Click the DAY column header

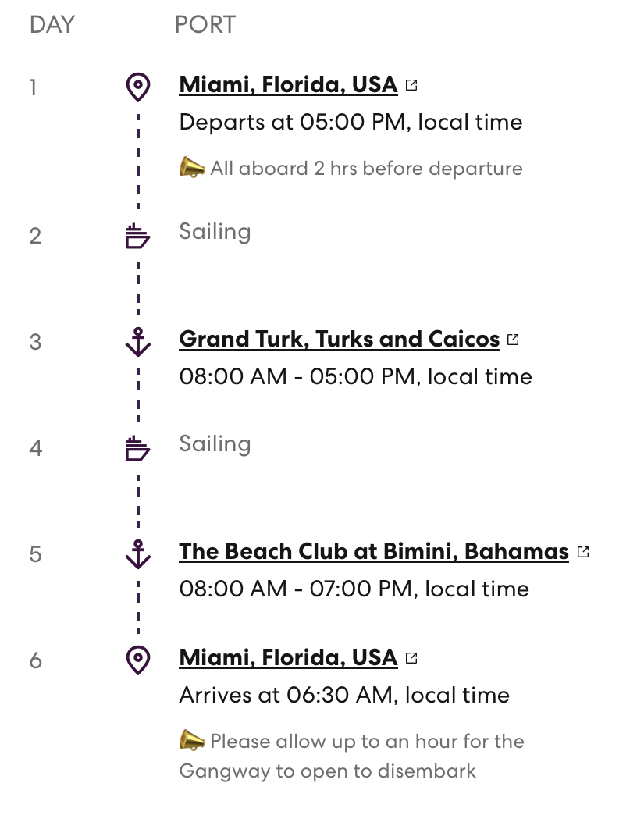52,25
